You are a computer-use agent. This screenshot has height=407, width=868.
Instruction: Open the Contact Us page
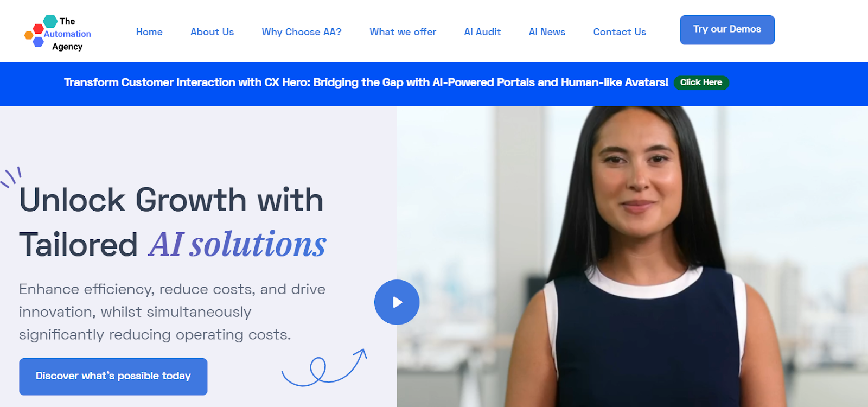(620, 32)
